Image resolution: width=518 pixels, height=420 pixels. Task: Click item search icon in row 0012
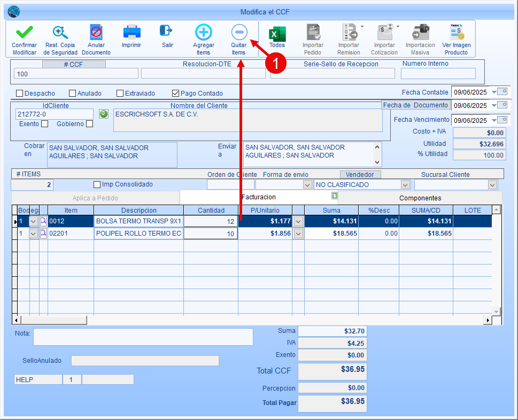[x=43, y=221]
